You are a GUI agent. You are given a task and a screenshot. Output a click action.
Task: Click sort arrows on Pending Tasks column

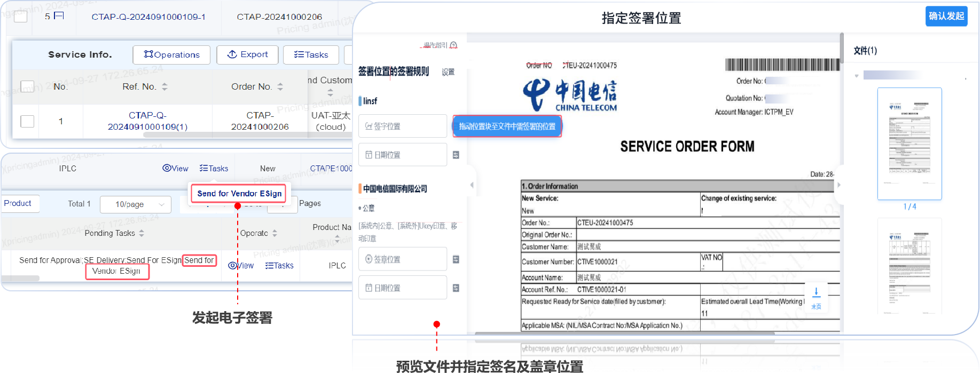coord(142,233)
